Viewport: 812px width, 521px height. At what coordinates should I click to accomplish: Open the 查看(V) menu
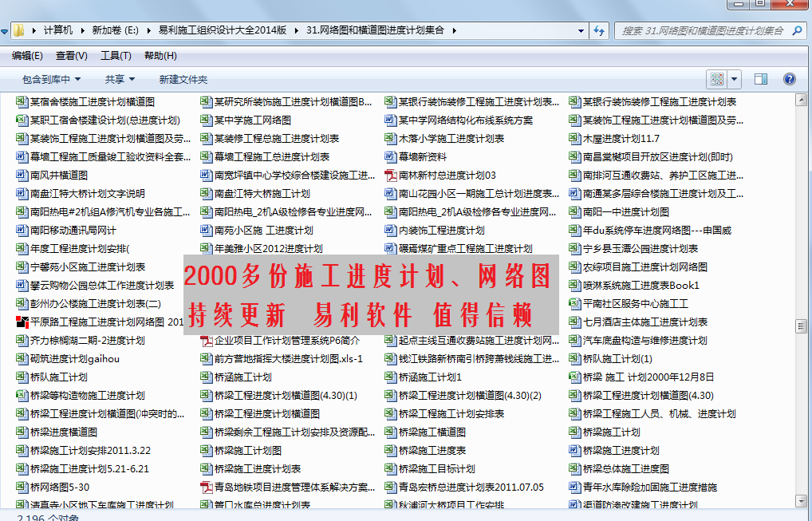tap(72, 55)
